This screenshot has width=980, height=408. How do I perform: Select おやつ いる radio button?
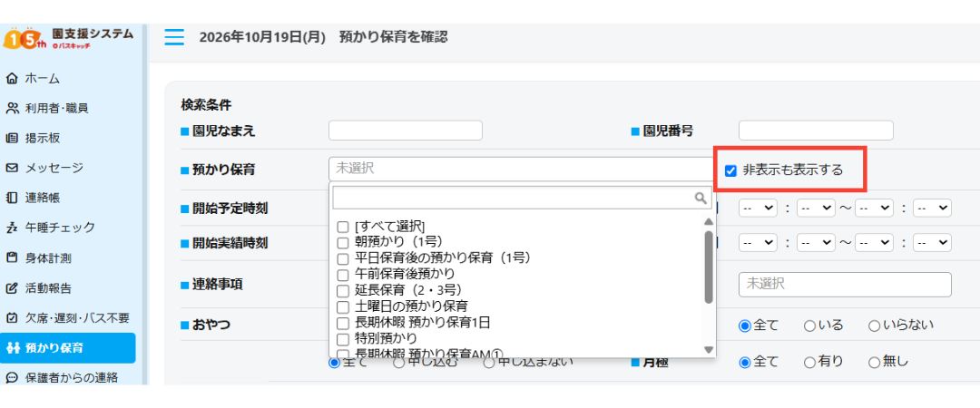point(809,325)
